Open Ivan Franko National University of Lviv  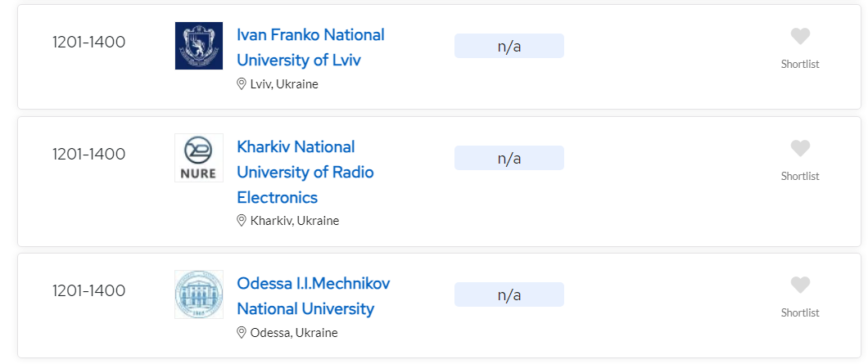(310, 47)
